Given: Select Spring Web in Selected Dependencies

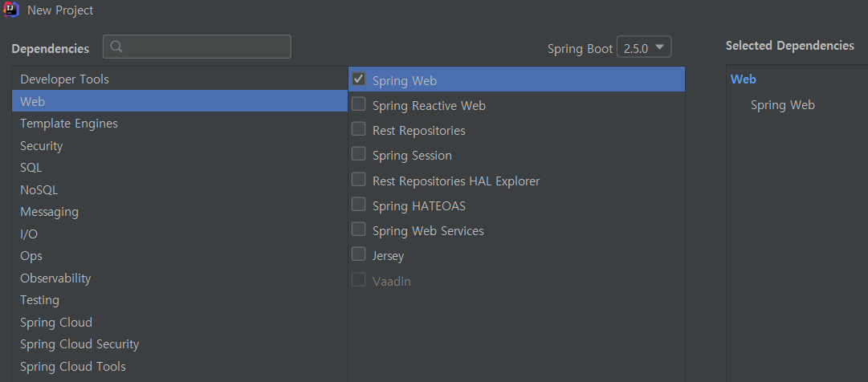Looking at the screenshot, I should (782, 105).
